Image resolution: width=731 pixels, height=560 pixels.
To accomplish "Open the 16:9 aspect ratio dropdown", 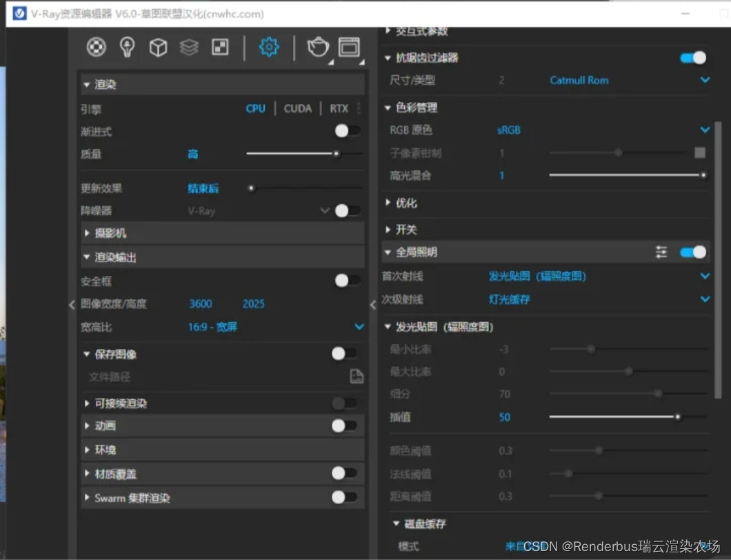I will [276, 327].
